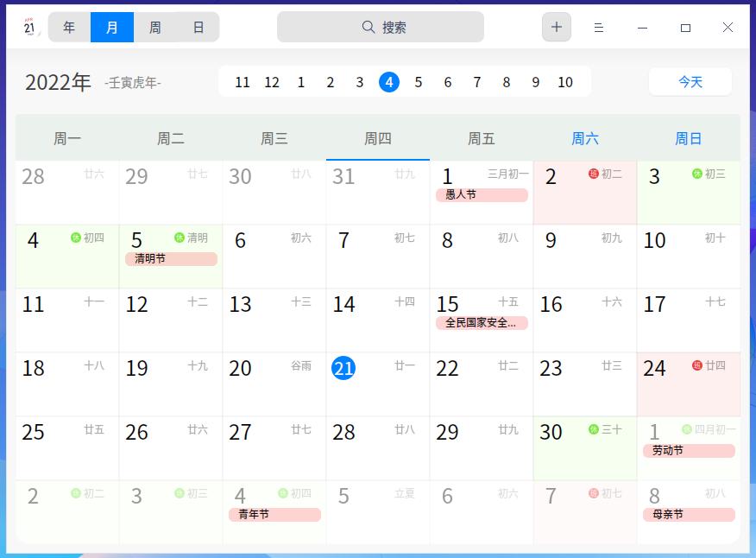Open the hamburger menu icon
The image size is (756, 558).
pyautogui.click(x=599, y=27)
